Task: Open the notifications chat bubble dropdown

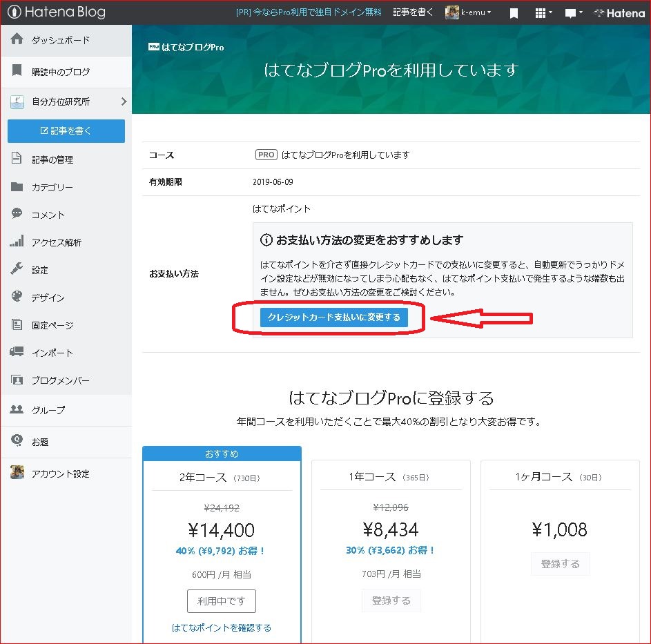Action: point(574,13)
